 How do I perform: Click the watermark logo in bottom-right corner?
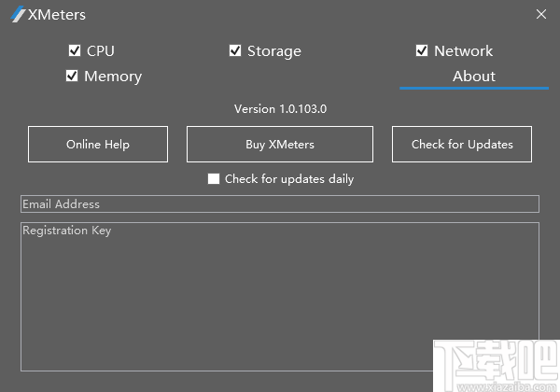[495, 366]
